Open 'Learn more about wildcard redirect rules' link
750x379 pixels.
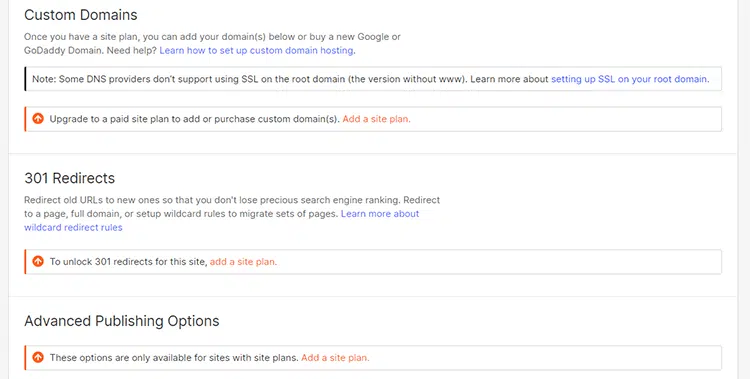221,221
